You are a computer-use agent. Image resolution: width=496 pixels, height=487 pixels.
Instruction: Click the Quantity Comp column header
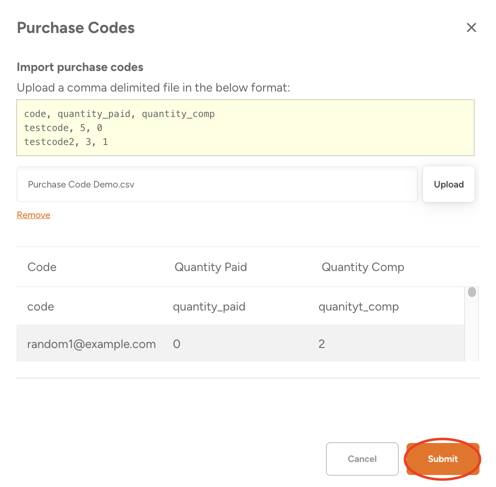(363, 267)
